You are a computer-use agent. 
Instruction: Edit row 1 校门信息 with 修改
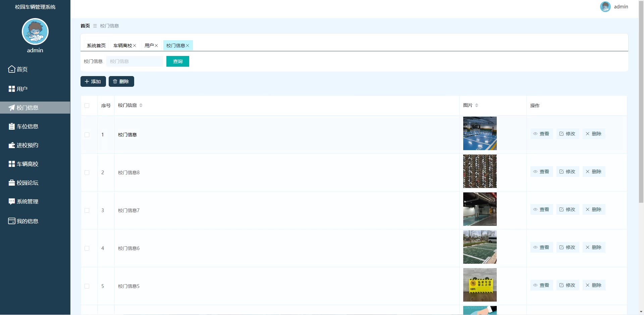click(568, 134)
